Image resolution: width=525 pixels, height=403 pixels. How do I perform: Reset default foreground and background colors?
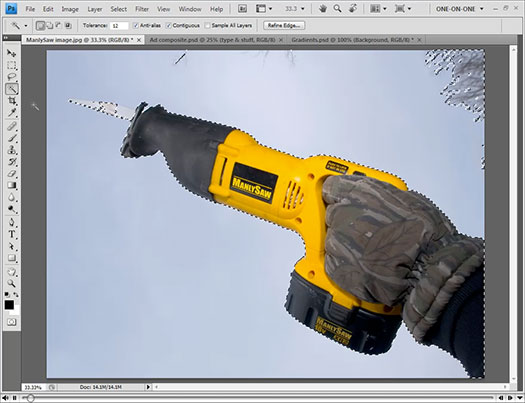tap(7, 294)
